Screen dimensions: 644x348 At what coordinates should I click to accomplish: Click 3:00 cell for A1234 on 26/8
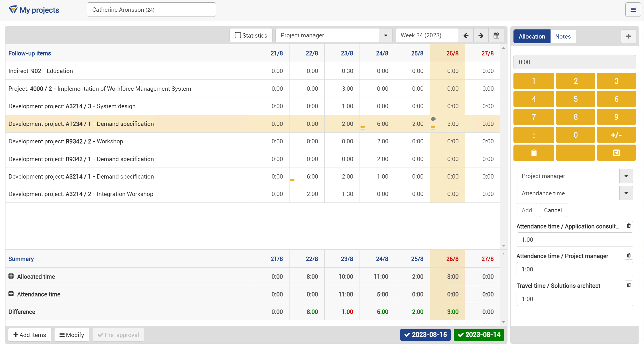coord(448,124)
